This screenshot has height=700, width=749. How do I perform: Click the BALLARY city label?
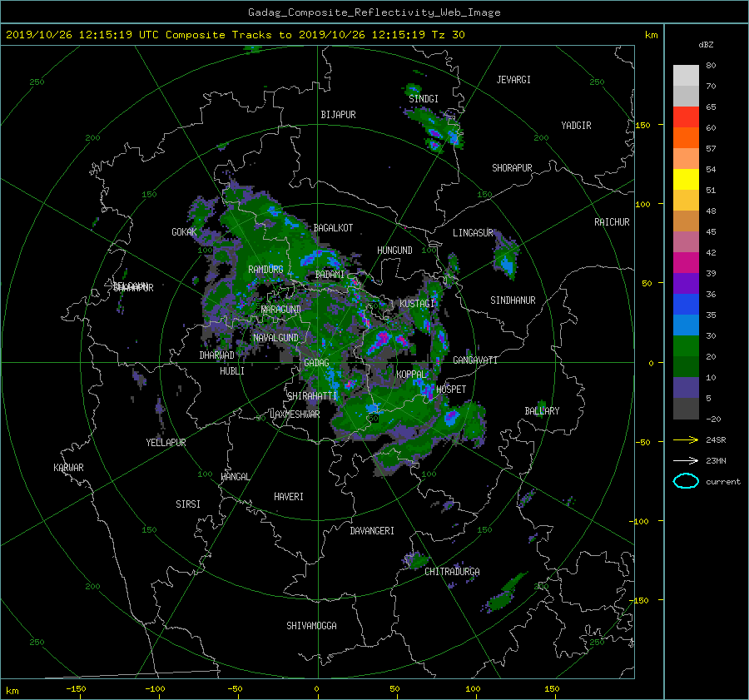tap(542, 411)
